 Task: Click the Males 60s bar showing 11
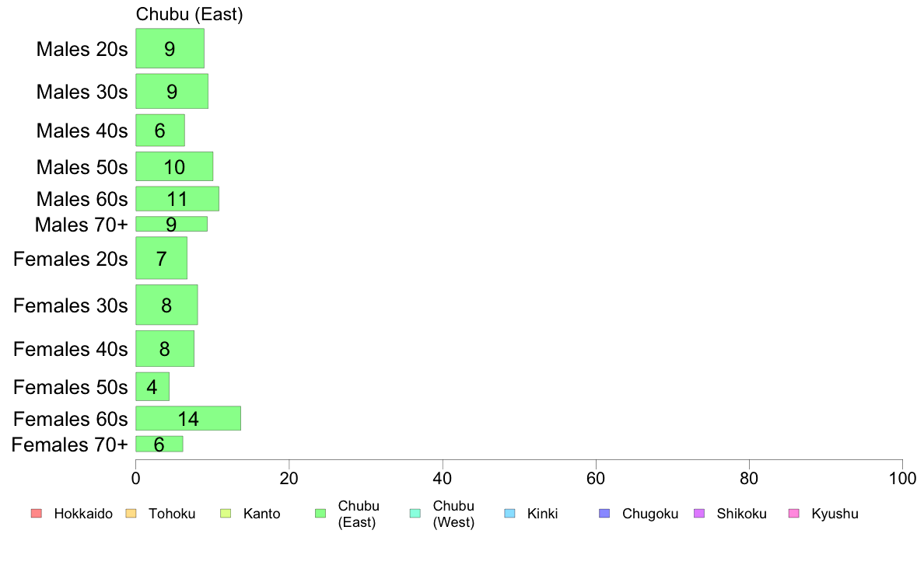pyautogui.click(x=177, y=199)
